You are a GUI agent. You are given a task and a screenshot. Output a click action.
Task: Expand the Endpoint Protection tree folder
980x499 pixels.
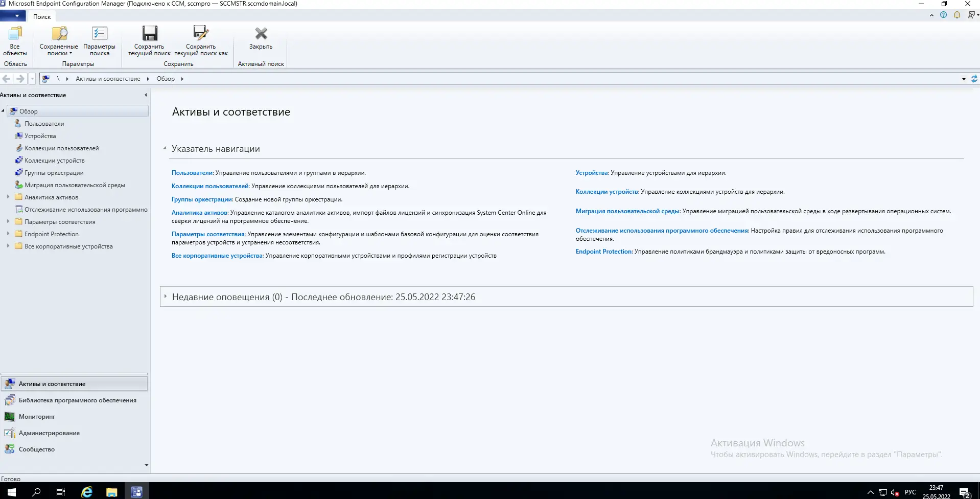(8, 234)
